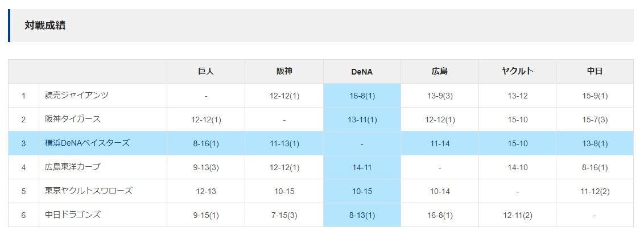This screenshot has width=644, height=243.
Task: Click the 16-8(1) cell in the DeNA column
Action: [362, 96]
